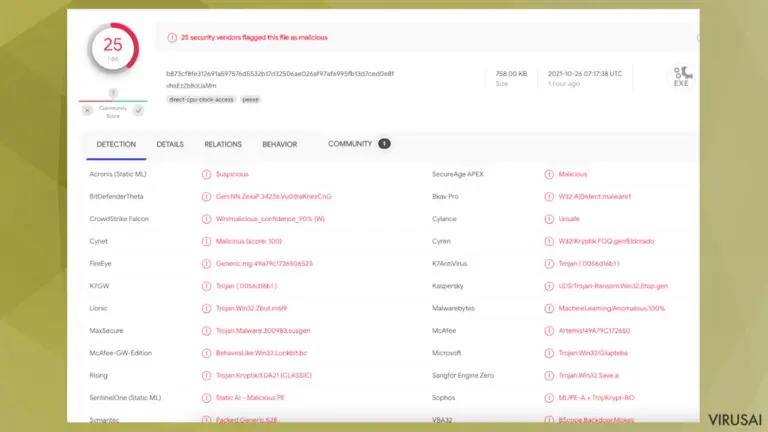
Task: Switch to the BEHAVIOR tab
Action: 280,144
